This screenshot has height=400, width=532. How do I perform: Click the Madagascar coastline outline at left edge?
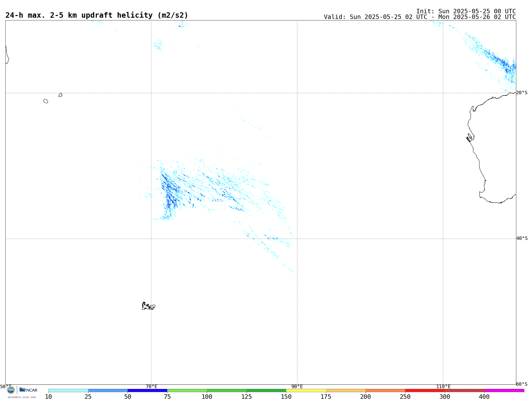click(7, 55)
